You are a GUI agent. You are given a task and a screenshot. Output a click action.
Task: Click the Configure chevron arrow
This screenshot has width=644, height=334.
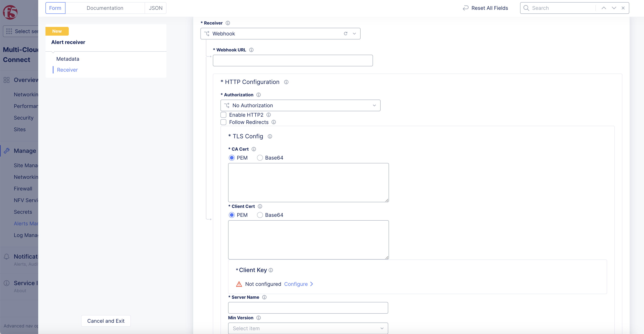tap(311, 284)
